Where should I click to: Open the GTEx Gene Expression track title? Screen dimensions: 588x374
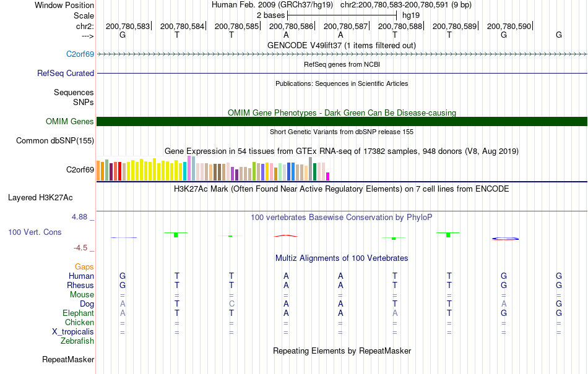tap(342, 151)
